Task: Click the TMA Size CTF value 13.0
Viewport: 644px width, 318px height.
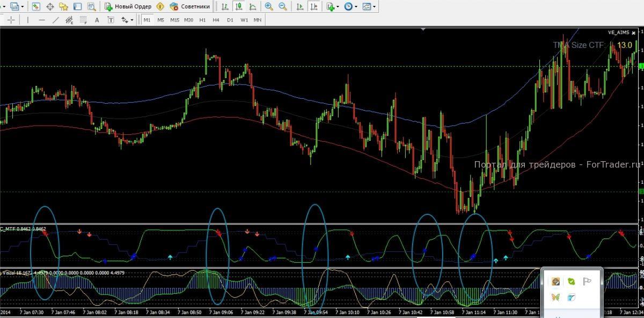Action: (624, 45)
